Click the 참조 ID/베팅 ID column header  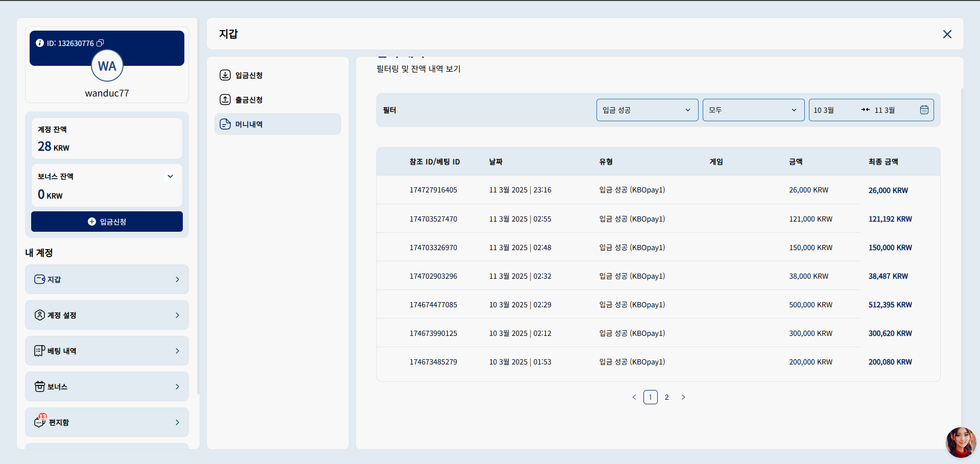pyautogui.click(x=435, y=162)
